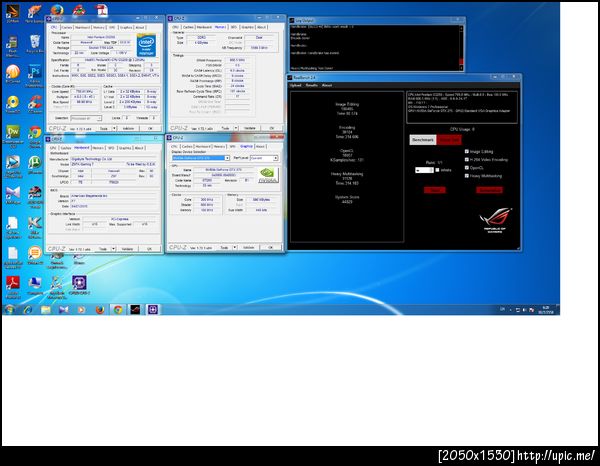The width and height of the screenshot is (600, 466).
Task: Toggle the Image Editing checkbox in RealBench
Action: point(466,152)
